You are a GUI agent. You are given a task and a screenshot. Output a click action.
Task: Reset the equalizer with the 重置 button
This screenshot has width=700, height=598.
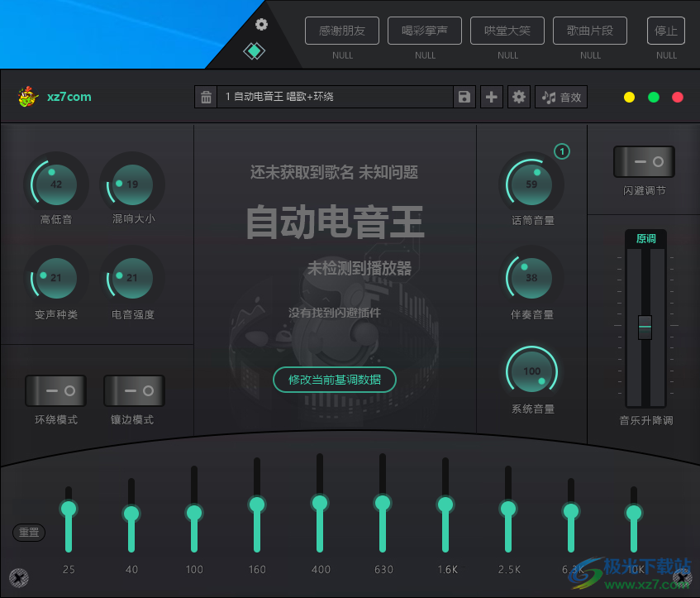(28, 533)
